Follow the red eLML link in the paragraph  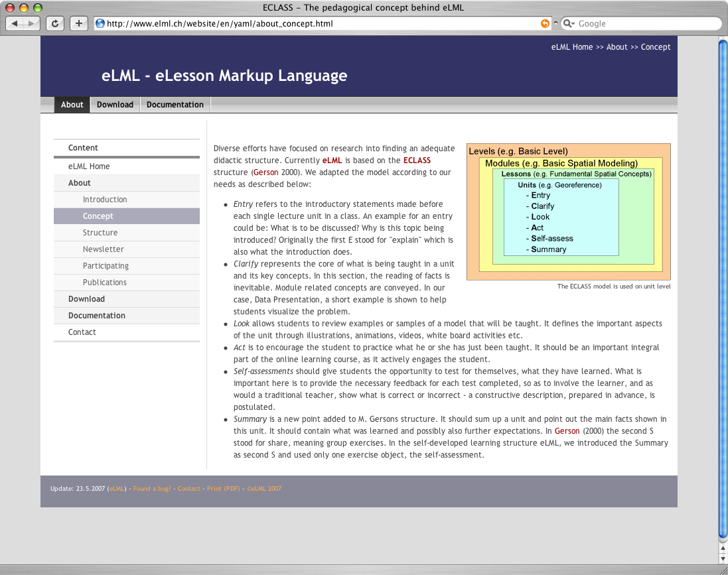point(332,160)
